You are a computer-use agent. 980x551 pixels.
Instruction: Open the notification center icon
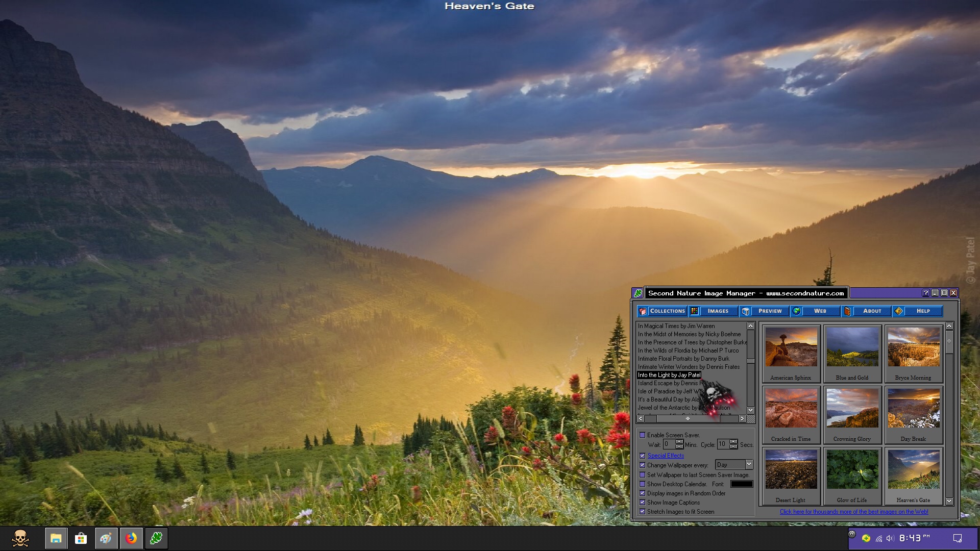click(x=958, y=538)
